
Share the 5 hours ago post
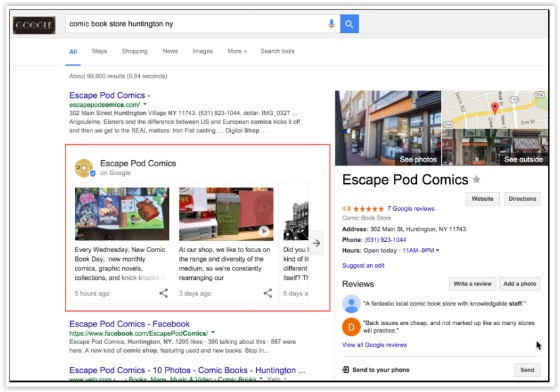click(164, 293)
